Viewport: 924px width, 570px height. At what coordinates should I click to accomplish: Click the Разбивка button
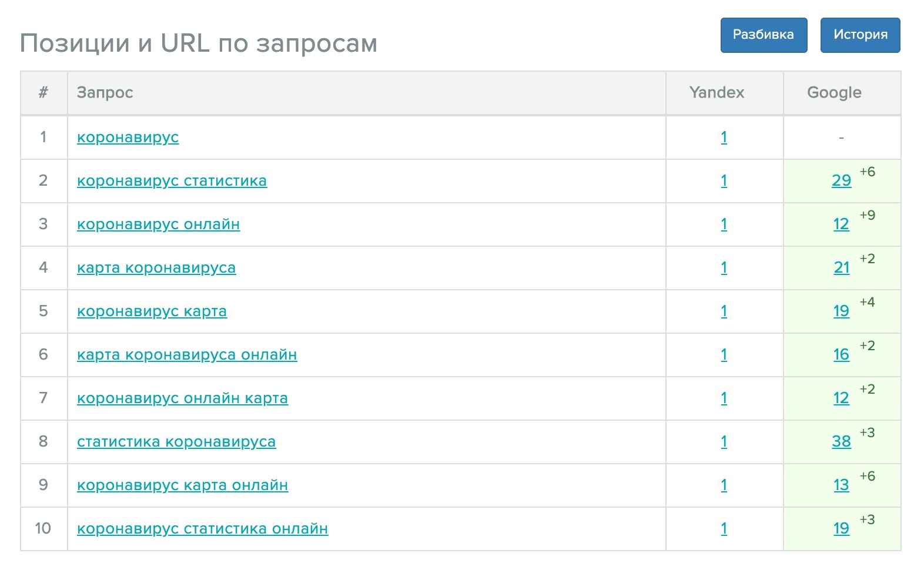764,35
